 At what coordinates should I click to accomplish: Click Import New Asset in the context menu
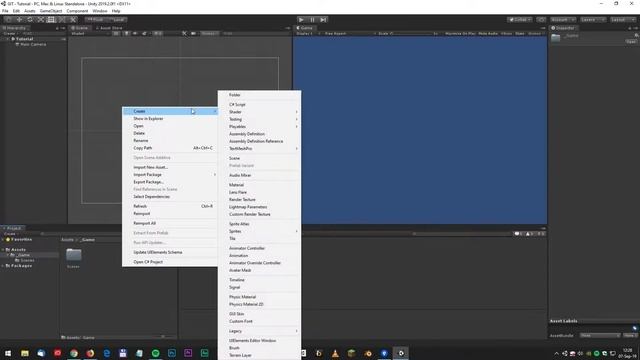click(170, 167)
